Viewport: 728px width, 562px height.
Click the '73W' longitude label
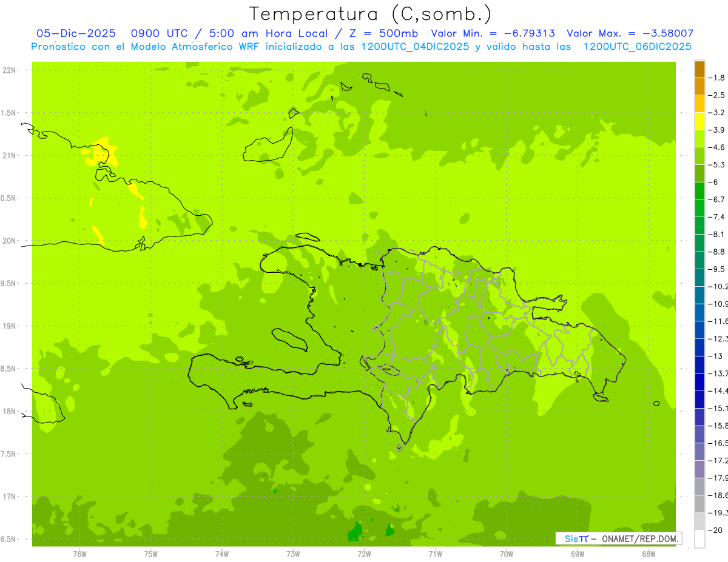293,555
